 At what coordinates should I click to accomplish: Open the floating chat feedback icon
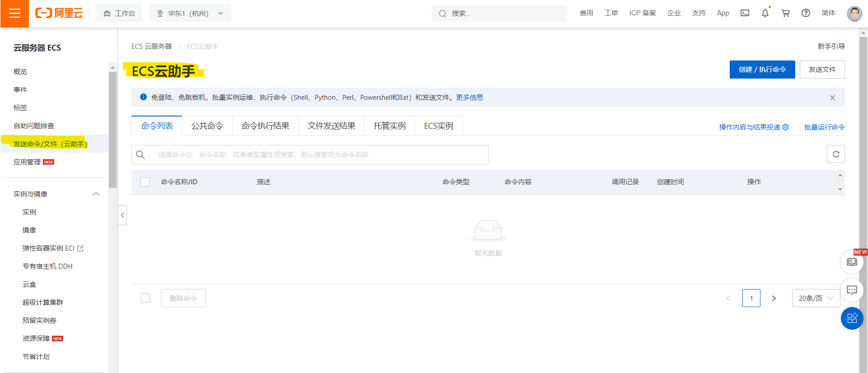tap(852, 290)
